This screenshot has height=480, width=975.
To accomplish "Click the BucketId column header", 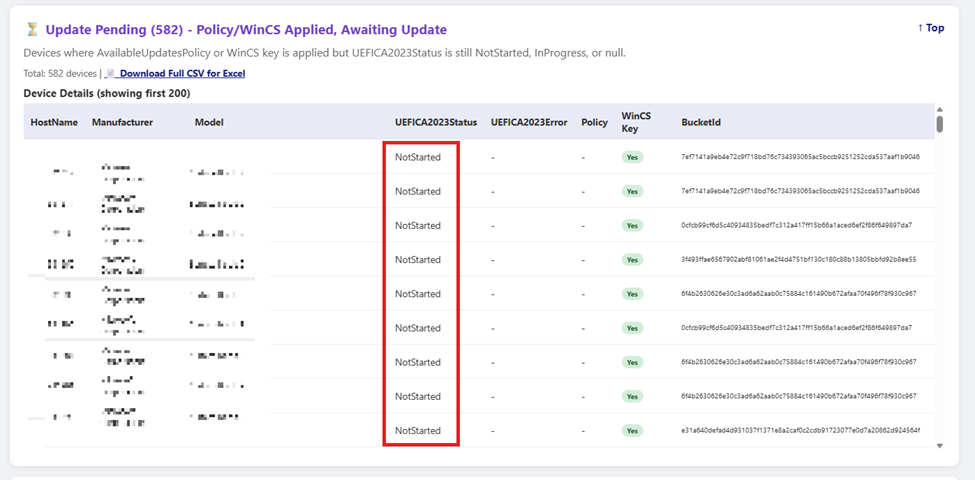I will [701, 122].
